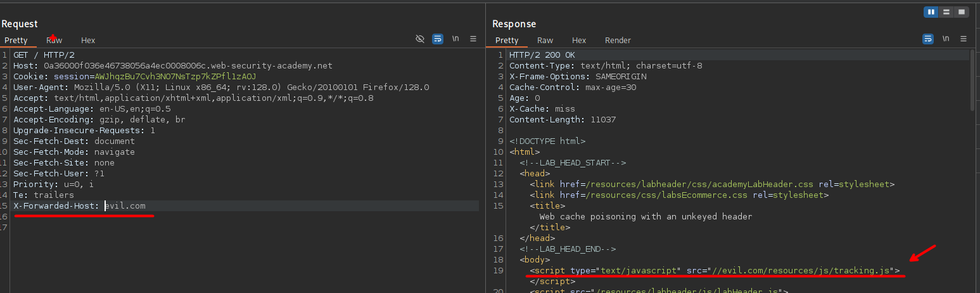Click the 'Upgrade-Insecure-Requests: 1' line
Image resolution: width=980 pixels, height=293 pixels.
(x=84, y=131)
